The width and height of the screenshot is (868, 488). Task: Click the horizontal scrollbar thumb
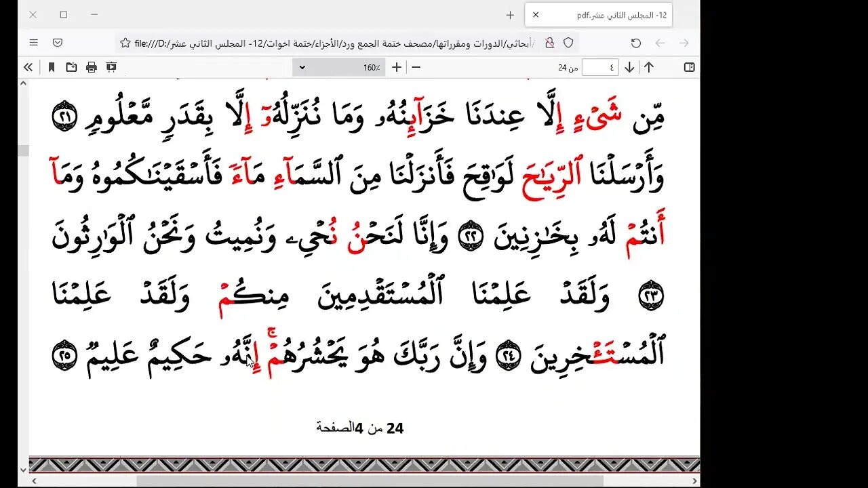click(x=370, y=481)
